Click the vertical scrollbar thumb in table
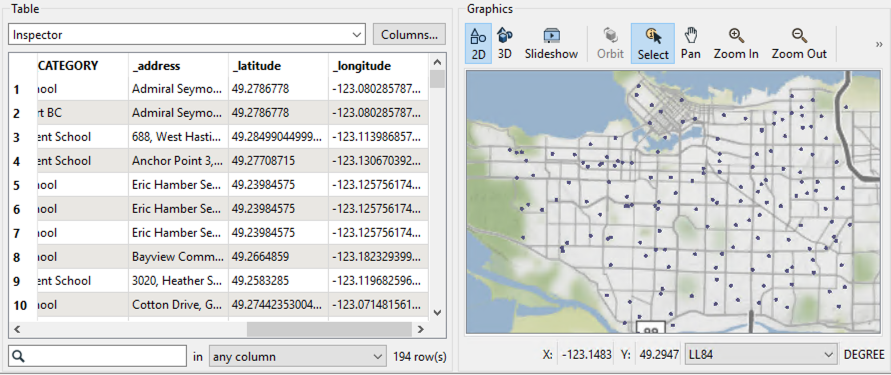Image resolution: width=891 pixels, height=375 pixels. 437,79
